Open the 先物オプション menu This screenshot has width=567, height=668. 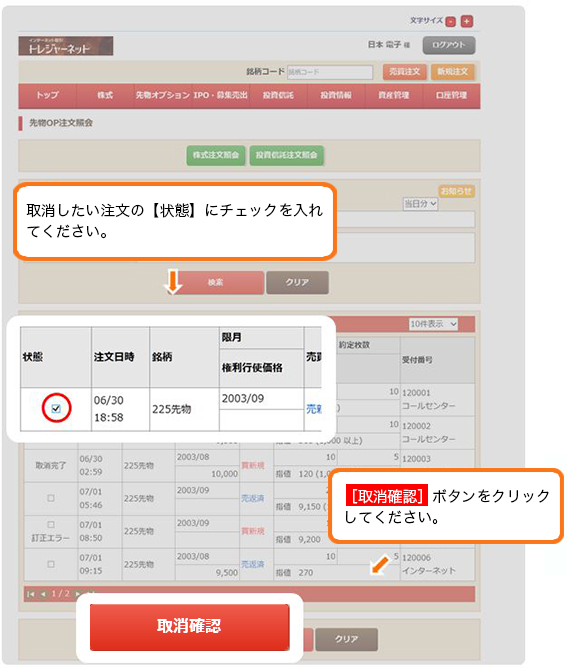(x=162, y=95)
